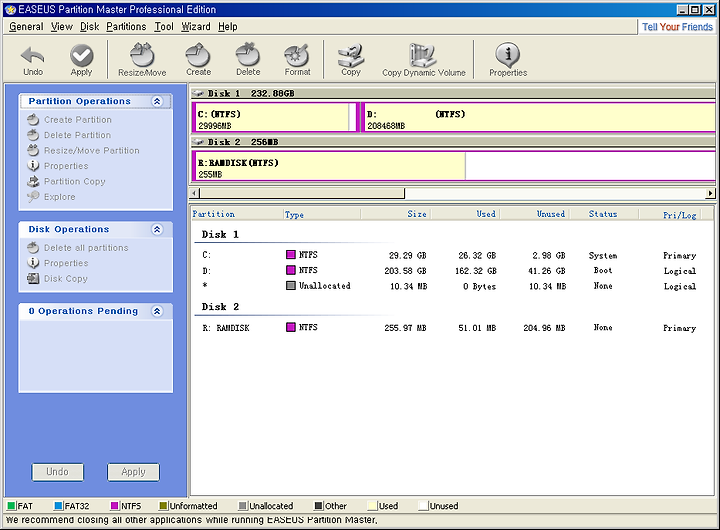The width and height of the screenshot is (720, 530).
Task: Select the * unallocated row in list
Action: (450, 286)
